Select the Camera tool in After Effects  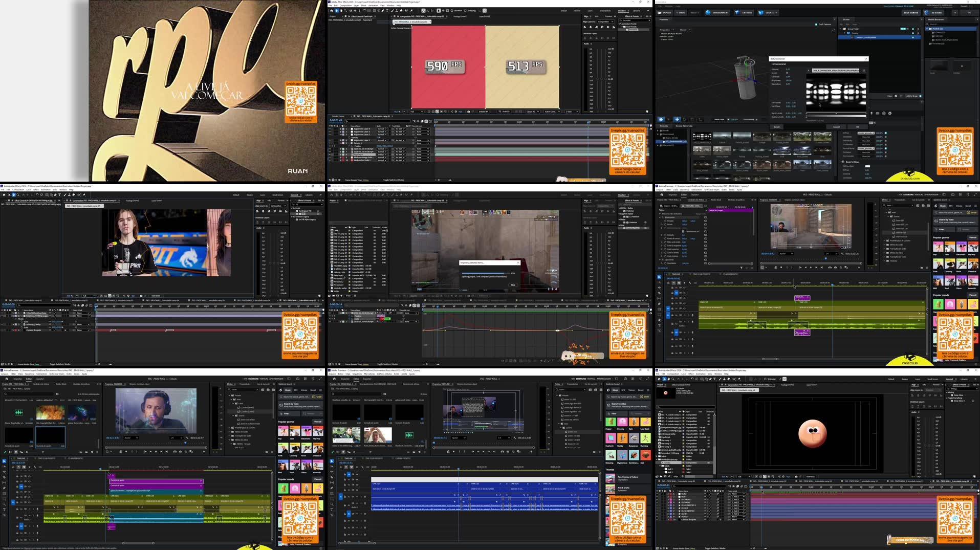(351, 11)
